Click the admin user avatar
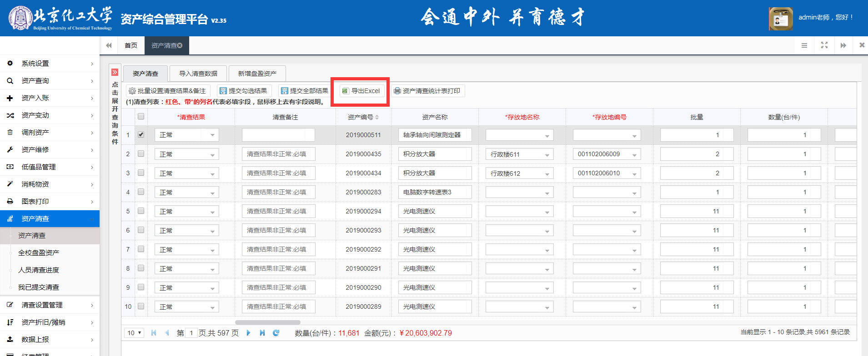 [x=781, y=19]
